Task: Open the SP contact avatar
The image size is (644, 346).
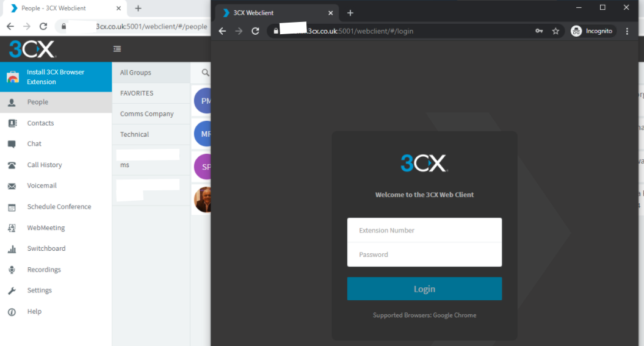Action: click(x=203, y=167)
